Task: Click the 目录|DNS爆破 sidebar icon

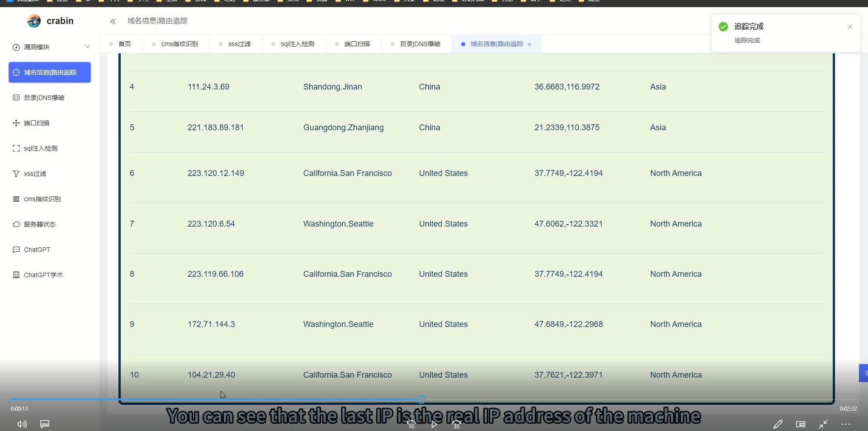Action: (16, 98)
